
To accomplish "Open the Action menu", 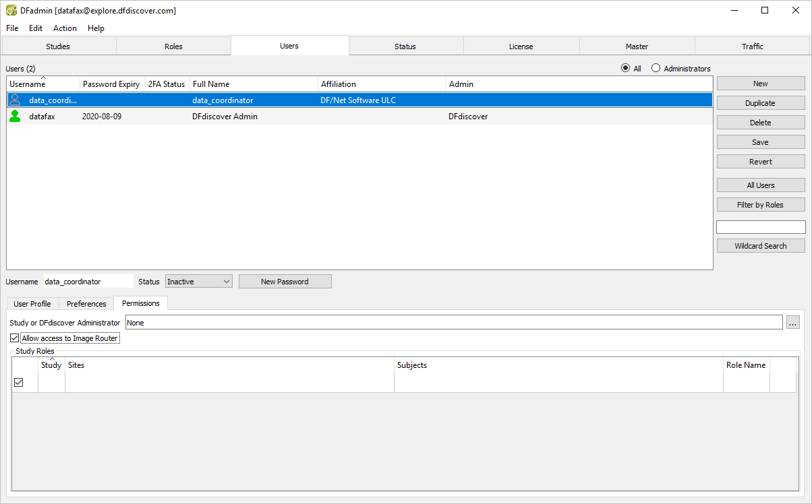I will coord(65,28).
